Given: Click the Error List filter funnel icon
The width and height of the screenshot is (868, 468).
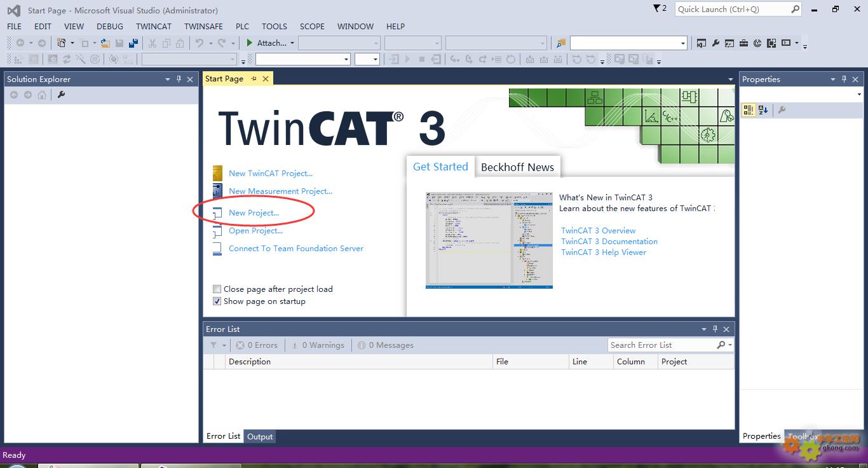Looking at the screenshot, I should point(214,345).
